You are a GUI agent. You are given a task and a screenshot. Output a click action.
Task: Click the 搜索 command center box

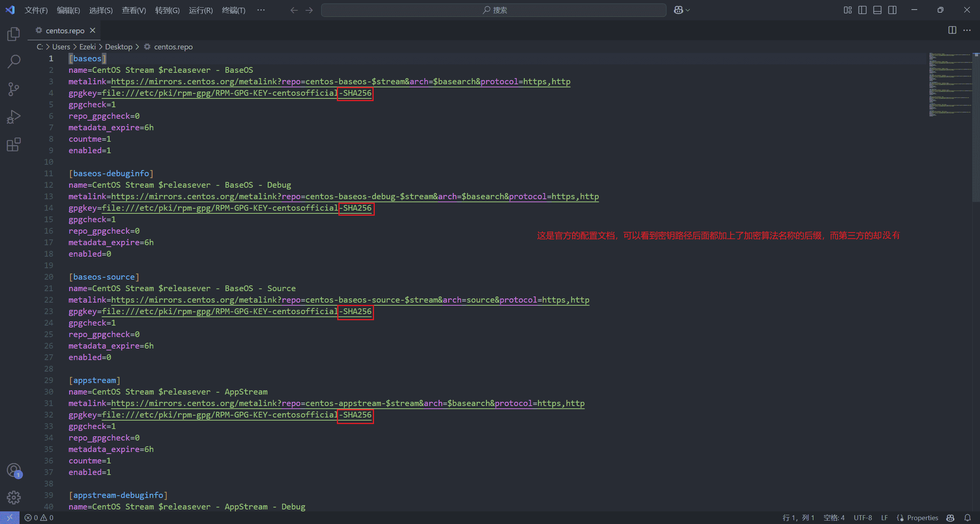pyautogui.click(x=493, y=10)
